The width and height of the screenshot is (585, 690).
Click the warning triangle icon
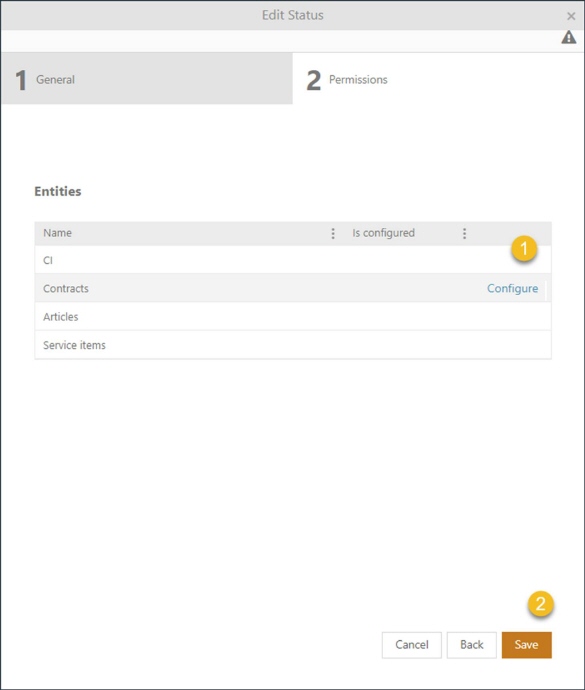(568, 37)
